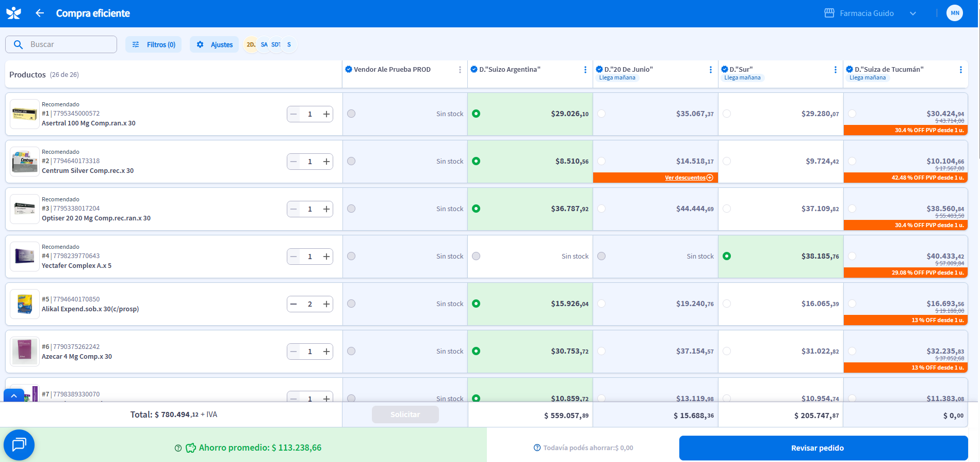Open the Ajustes settings

215,44
